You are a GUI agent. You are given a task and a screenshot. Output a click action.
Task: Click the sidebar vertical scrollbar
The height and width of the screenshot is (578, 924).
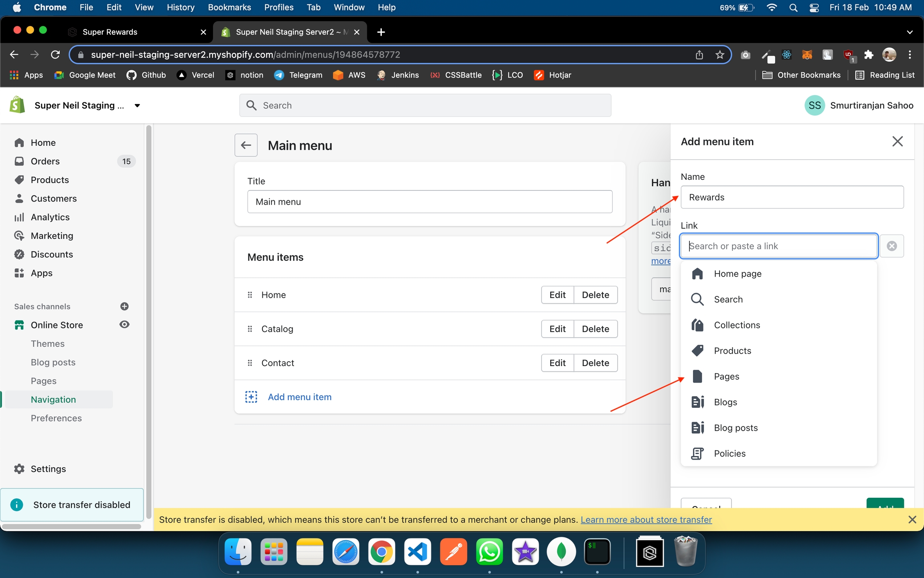149,321
